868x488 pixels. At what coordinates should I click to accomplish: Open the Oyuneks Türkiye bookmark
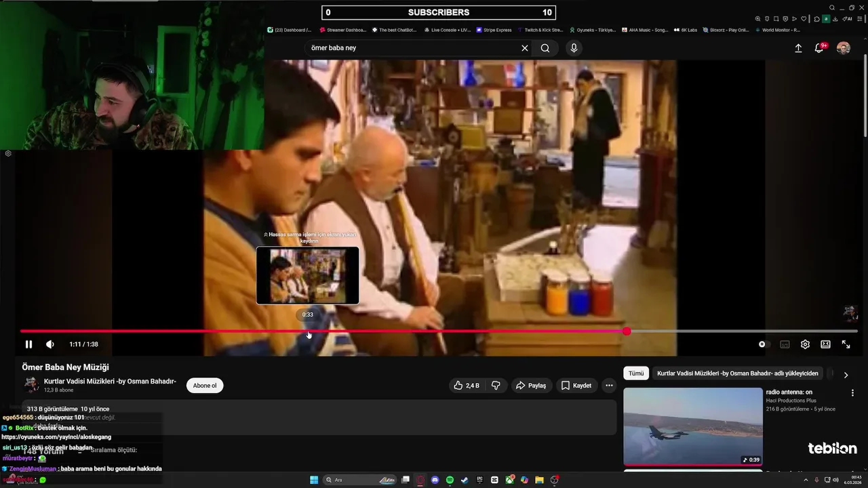point(593,30)
